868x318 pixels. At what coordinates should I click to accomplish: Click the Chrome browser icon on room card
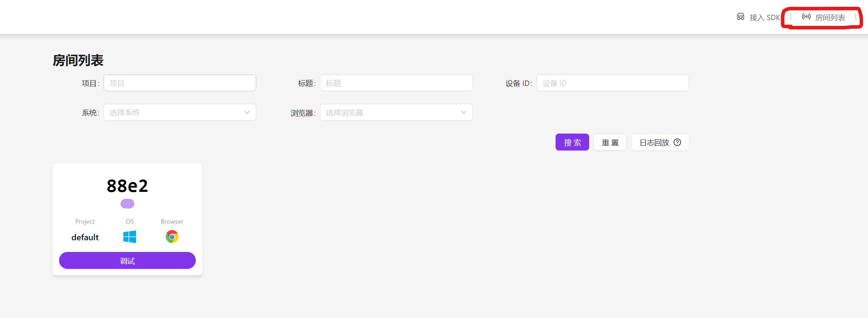point(172,237)
